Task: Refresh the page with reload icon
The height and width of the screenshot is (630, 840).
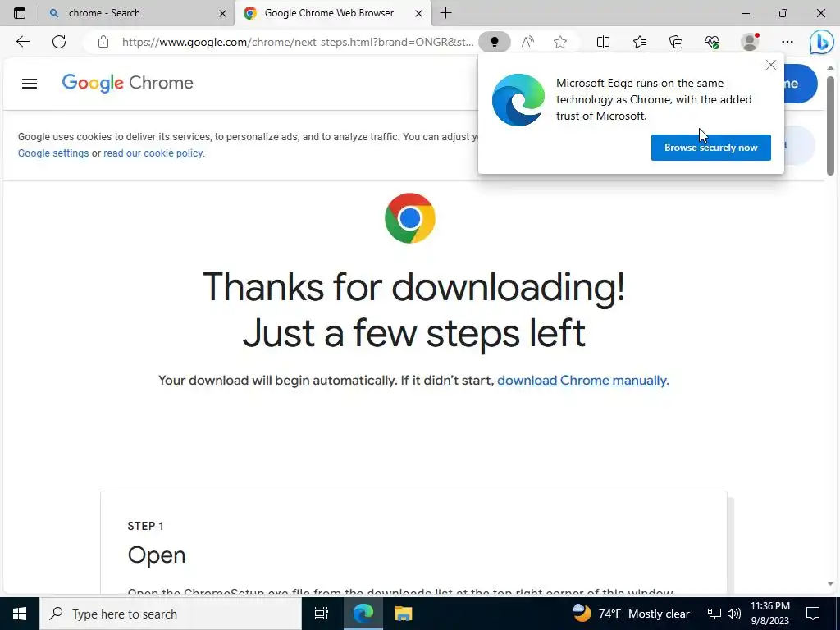Action: 59,42
